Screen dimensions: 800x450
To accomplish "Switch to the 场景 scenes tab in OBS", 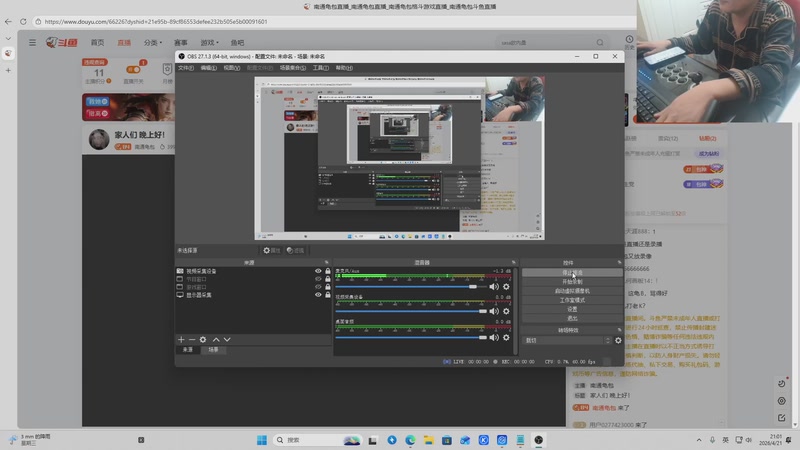I will [x=213, y=350].
